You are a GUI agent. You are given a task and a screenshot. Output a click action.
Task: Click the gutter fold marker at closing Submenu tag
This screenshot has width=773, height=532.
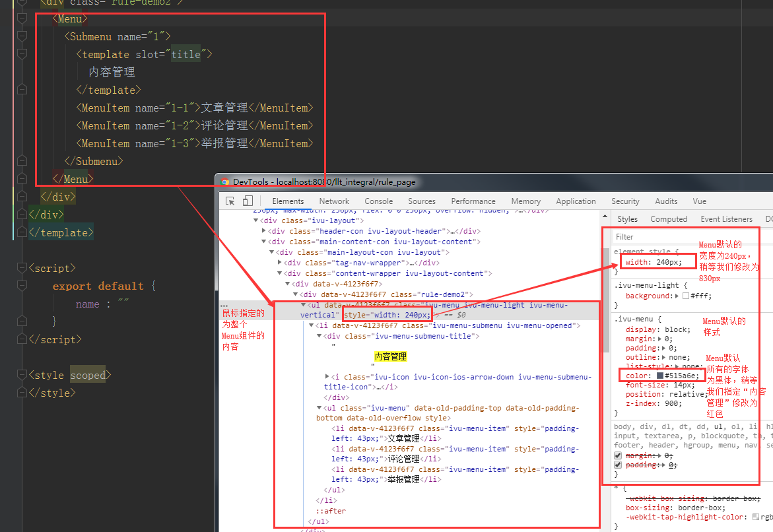tap(22, 161)
